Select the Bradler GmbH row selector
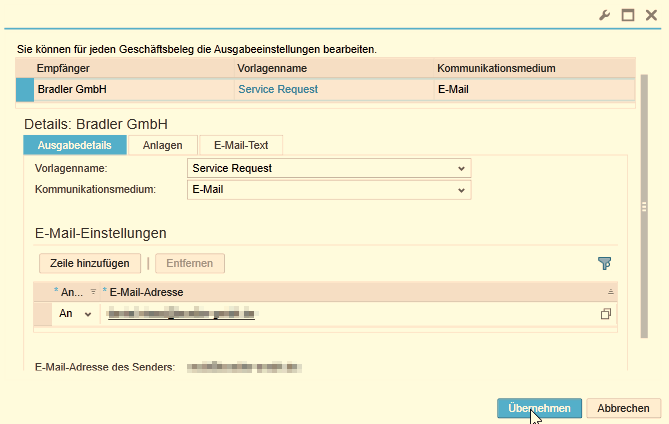Viewport: 669px width, 424px height. pyautogui.click(x=26, y=89)
